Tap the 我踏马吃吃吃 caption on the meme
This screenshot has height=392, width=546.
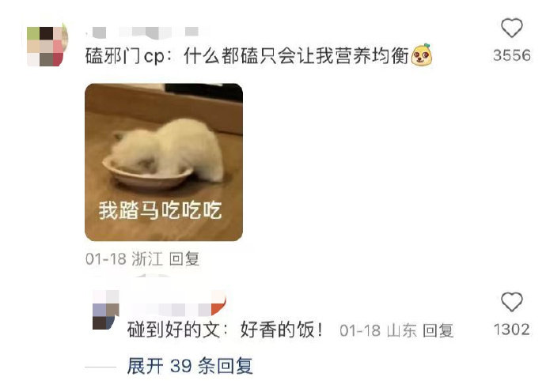coord(160,209)
